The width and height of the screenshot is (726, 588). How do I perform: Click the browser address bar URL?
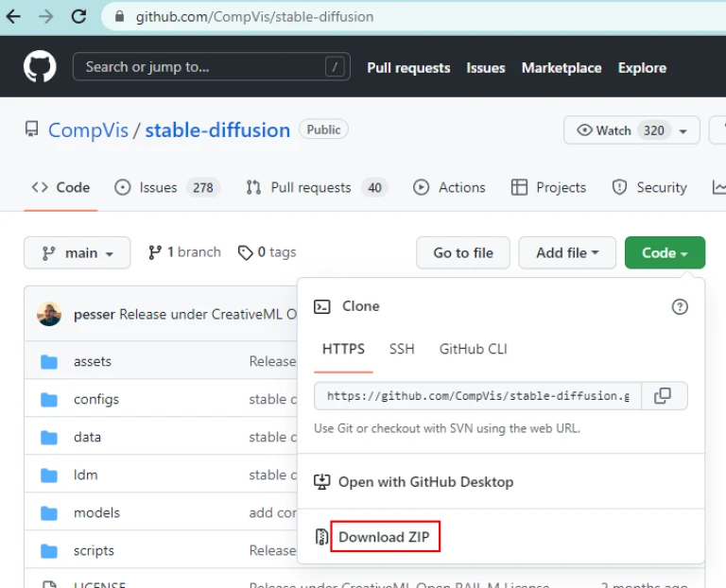(x=254, y=17)
